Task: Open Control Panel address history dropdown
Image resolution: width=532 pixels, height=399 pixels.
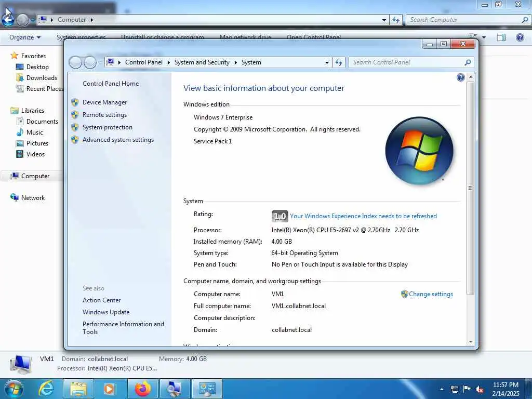Action: click(327, 62)
